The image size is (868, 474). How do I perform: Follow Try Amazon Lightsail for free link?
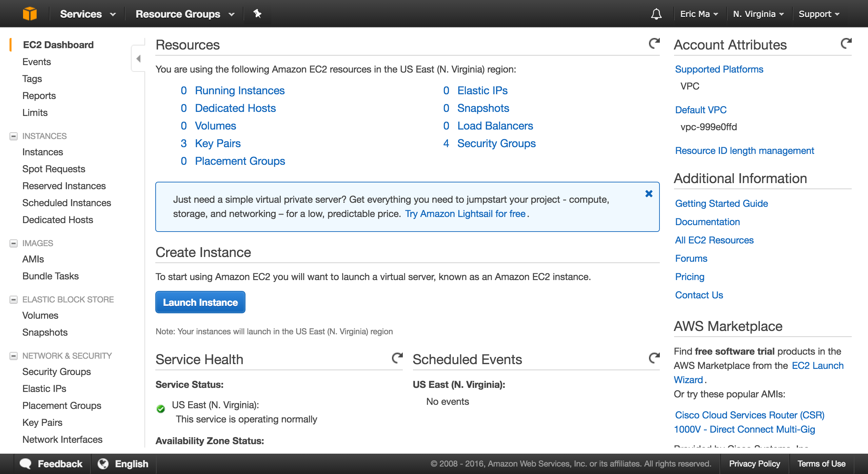465,214
